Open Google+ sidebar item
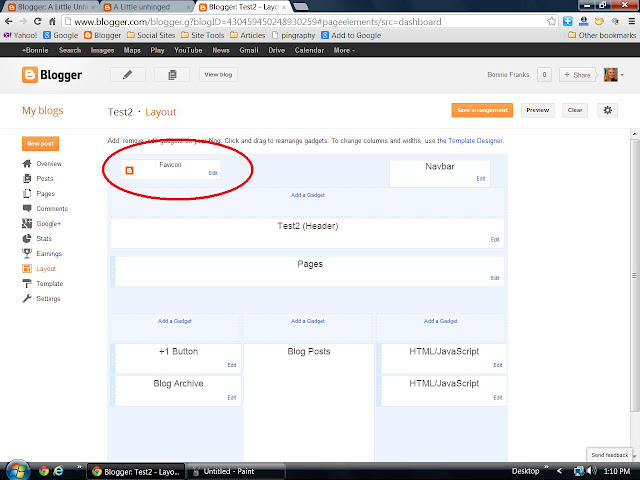640x480 pixels. pos(42,224)
